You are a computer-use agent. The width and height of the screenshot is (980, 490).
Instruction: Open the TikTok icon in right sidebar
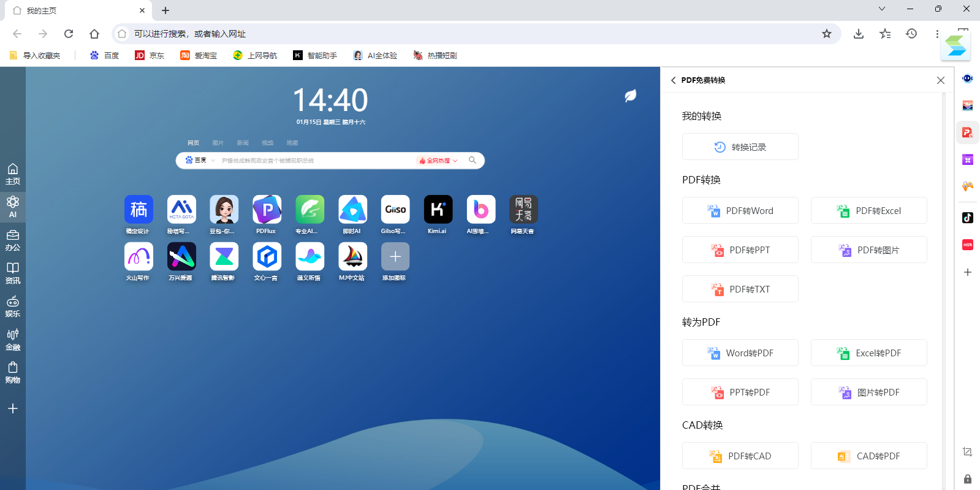click(967, 218)
